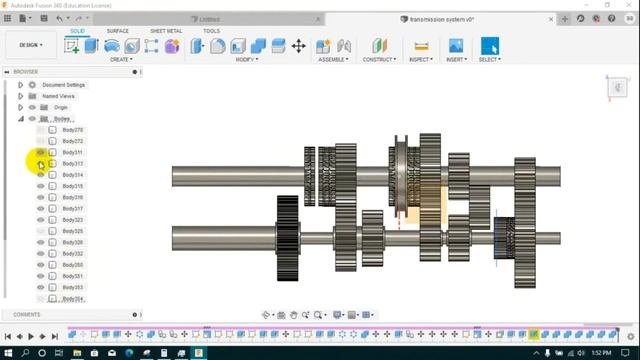Select the Combine tool
This screenshot has width=640, height=360.
(258, 46)
